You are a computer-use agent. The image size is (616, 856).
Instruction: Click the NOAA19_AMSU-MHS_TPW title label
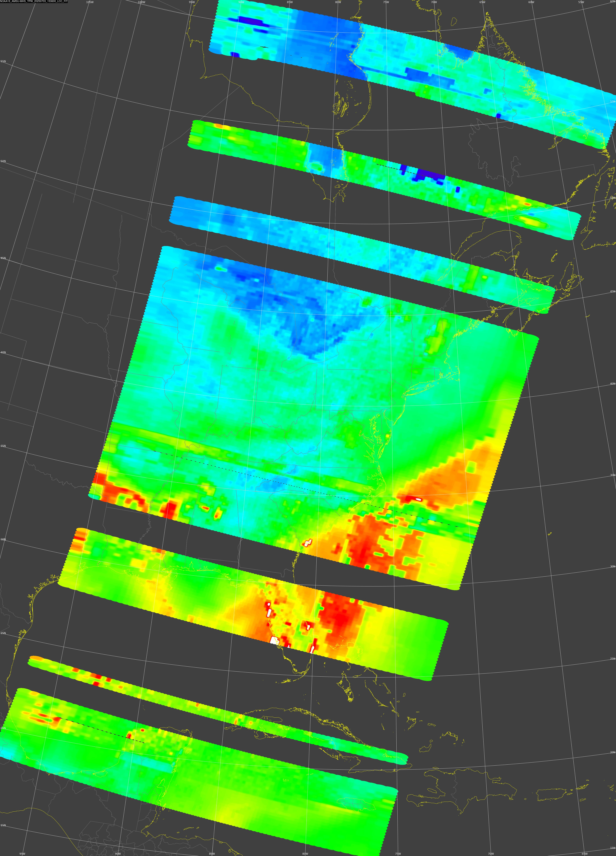tap(34, 1)
